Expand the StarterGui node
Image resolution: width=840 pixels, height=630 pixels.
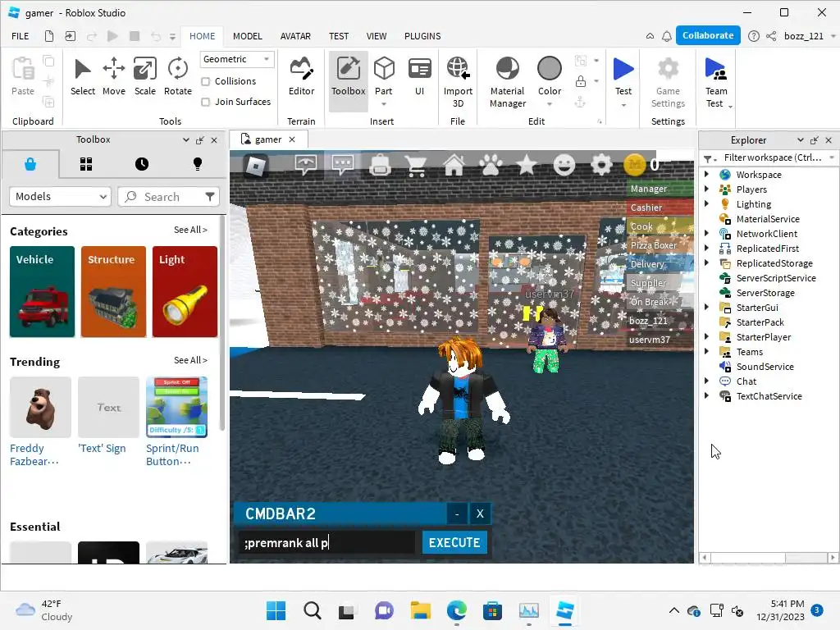(706, 308)
